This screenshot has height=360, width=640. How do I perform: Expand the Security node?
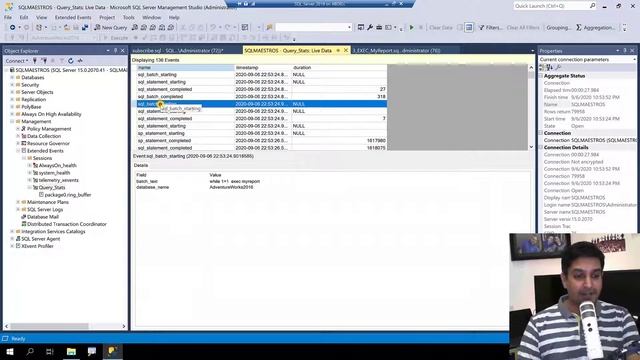coord(12,85)
